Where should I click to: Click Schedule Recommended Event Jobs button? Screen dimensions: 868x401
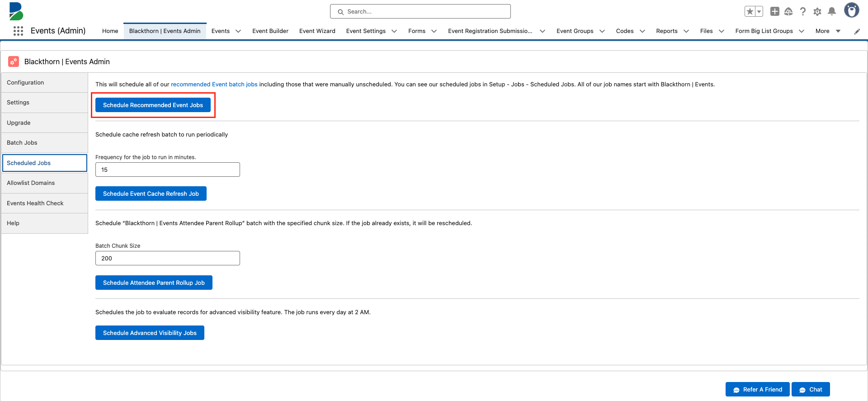[x=153, y=105]
